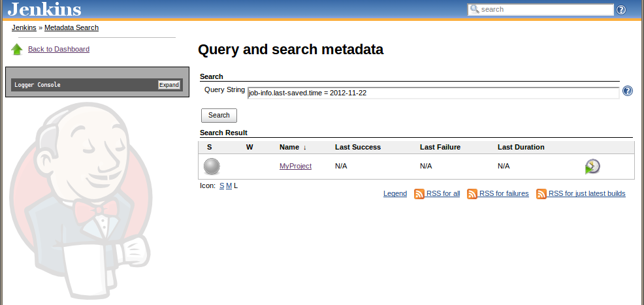Screen dimensions: 644x305
Task: Open RSS for all link
Action: (x=443, y=194)
